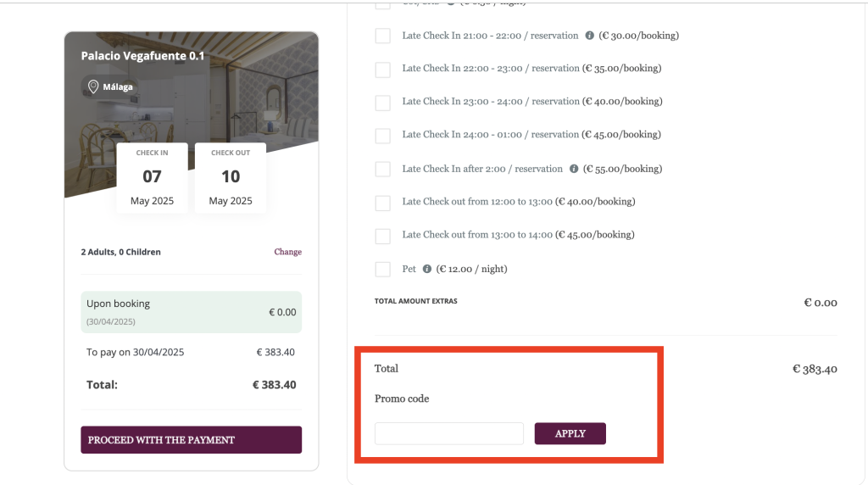Click the Málaga location pin icon

93,86
